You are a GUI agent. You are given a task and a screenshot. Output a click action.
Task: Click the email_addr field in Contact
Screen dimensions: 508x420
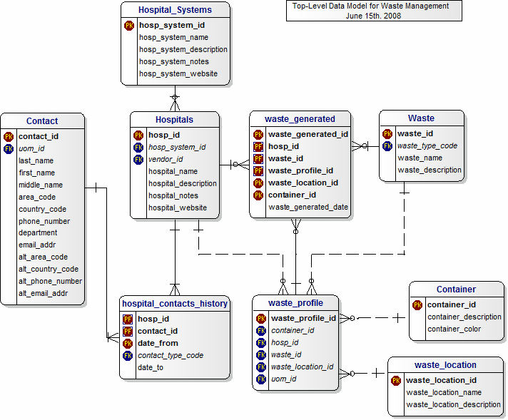click(x=37, y=245)
